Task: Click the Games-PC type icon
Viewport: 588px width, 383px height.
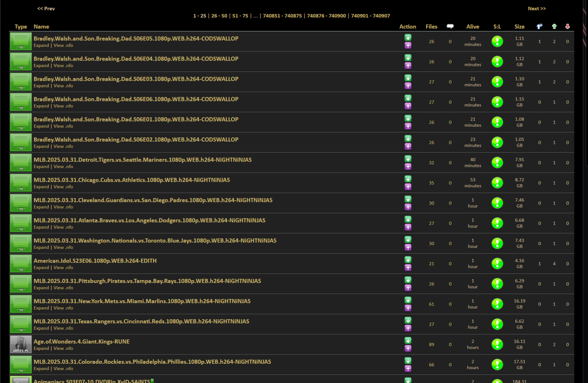Action: pos(21,344)
